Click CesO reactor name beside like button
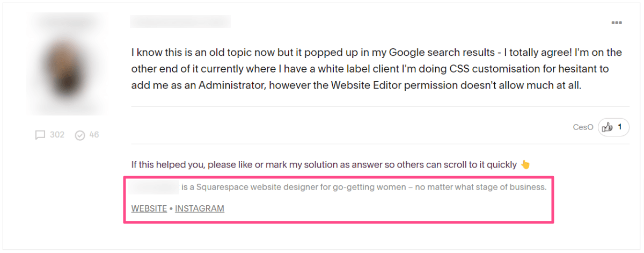Image resolution: width=644 pixels, height=253 pixels. coord(583,128)
